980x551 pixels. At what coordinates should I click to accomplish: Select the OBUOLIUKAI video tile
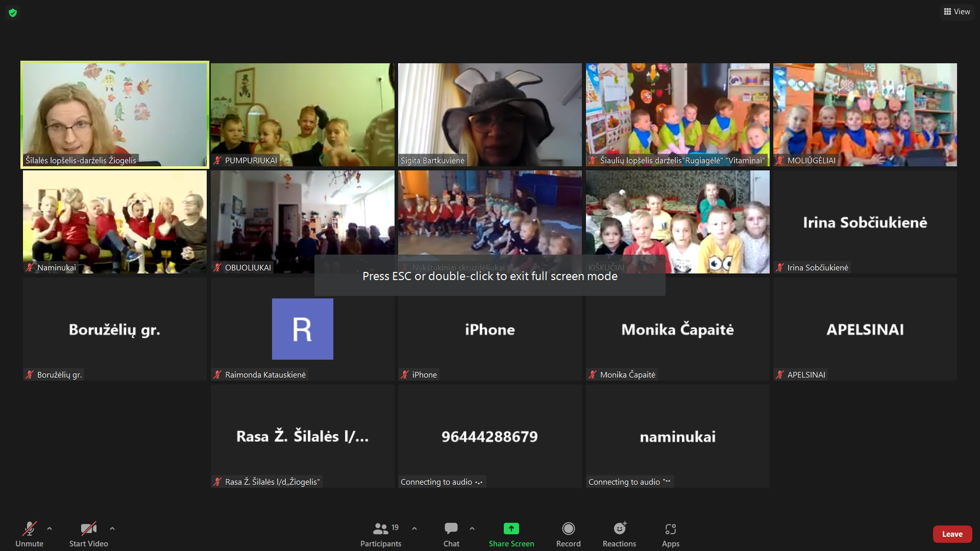[302, 221]
